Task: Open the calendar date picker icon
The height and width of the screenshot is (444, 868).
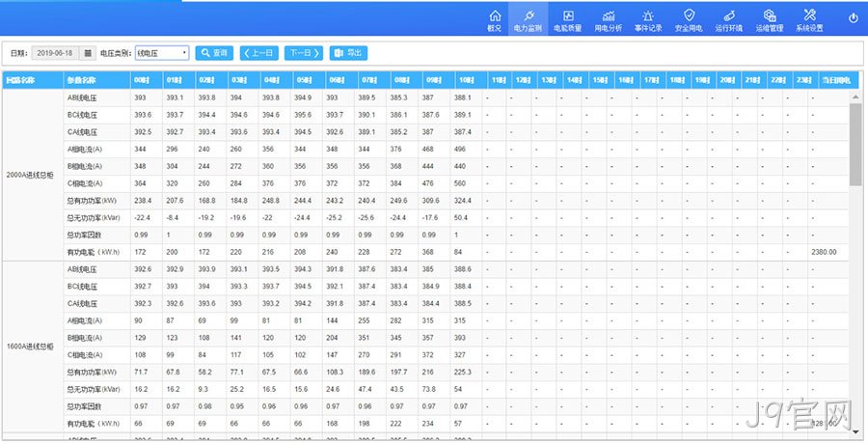Action: coord(88,53)
